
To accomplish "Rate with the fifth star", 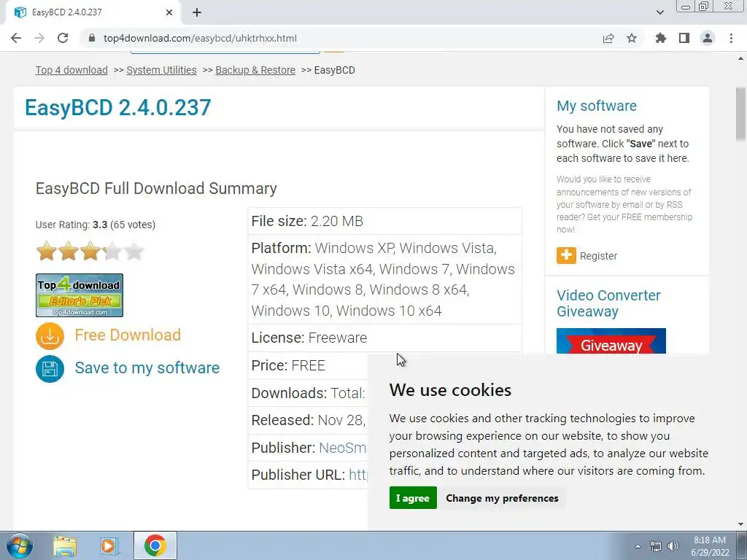I will (x=134, y=251).
